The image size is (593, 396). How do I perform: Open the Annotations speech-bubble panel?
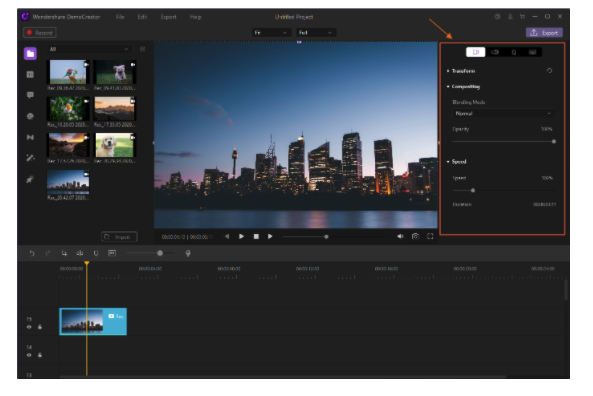pyautogui.click(x=30, y=95)
